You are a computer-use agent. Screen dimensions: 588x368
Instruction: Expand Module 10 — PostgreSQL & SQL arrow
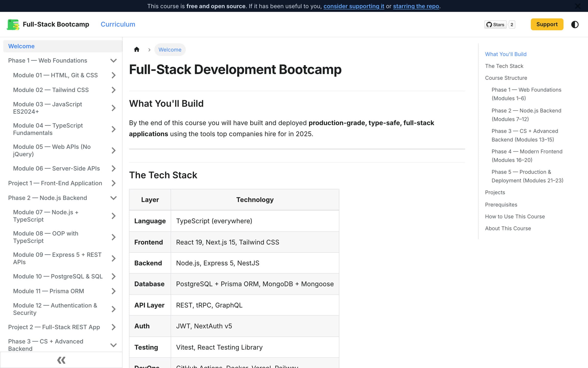113,276
